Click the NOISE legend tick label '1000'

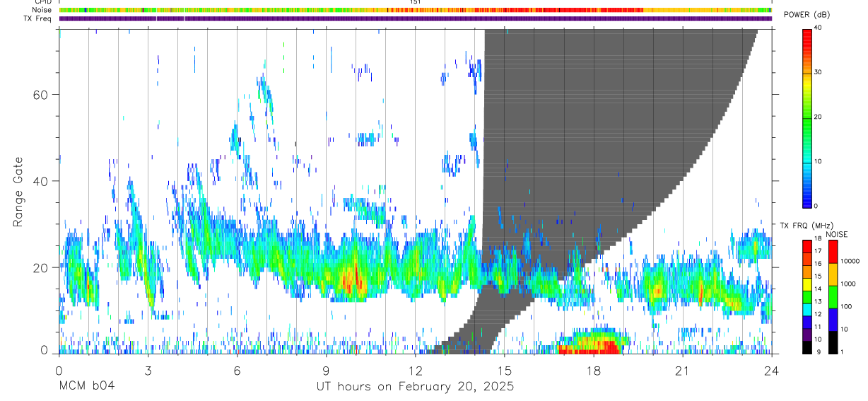tap(848, 284)
